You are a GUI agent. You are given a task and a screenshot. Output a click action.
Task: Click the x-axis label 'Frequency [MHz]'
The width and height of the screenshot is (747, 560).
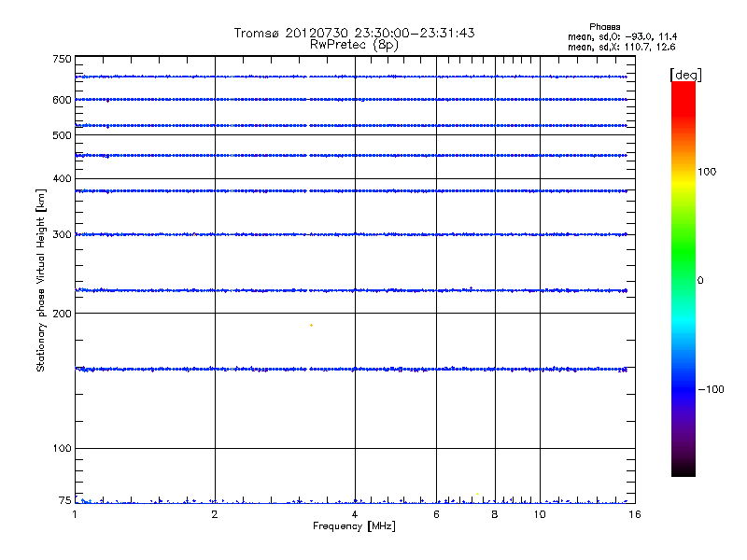point(354,526)
